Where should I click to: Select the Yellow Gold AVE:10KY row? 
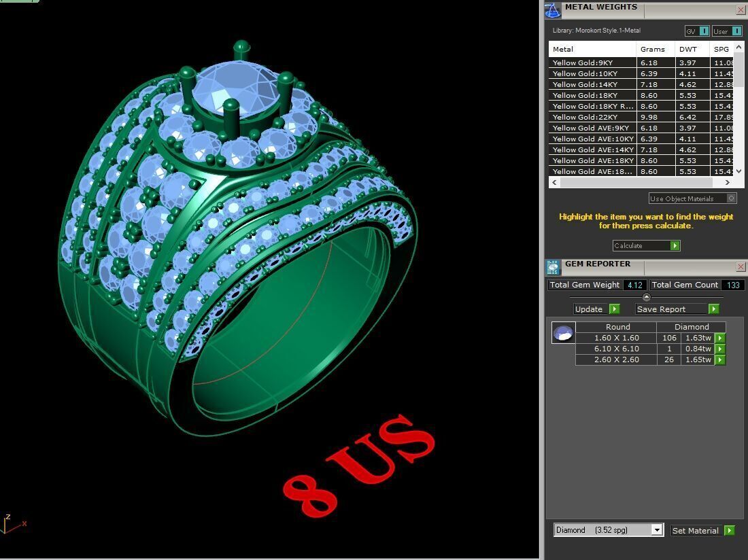(641, 139)
